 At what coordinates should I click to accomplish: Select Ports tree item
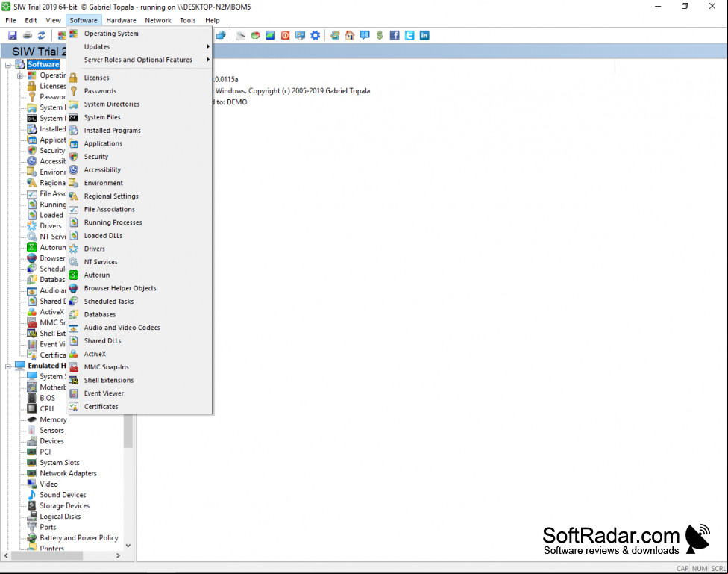pos(48,527)
